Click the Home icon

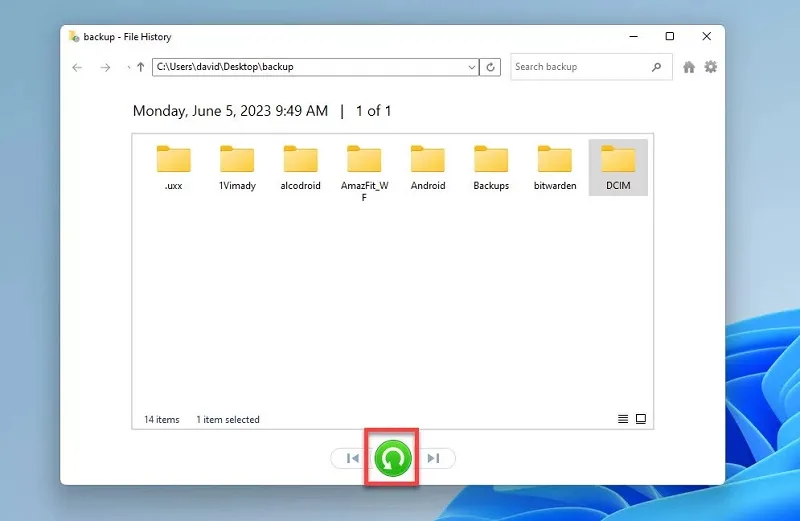689,67
